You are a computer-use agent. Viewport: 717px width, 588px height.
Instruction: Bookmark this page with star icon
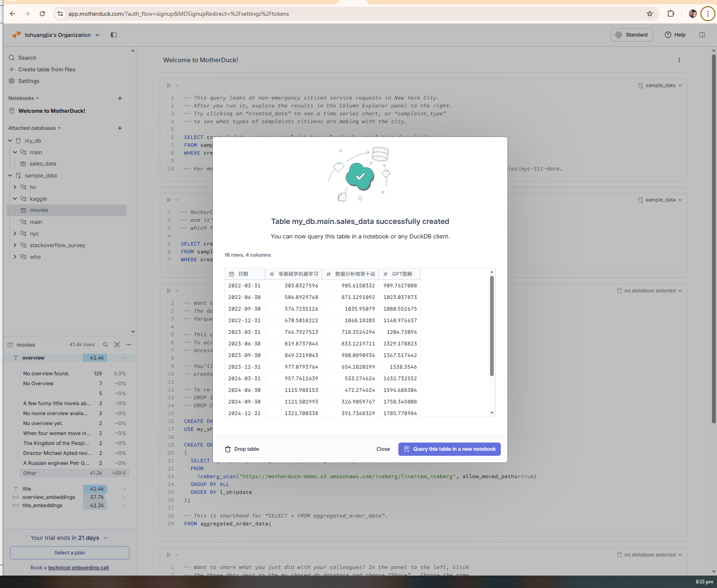point(650,14)
